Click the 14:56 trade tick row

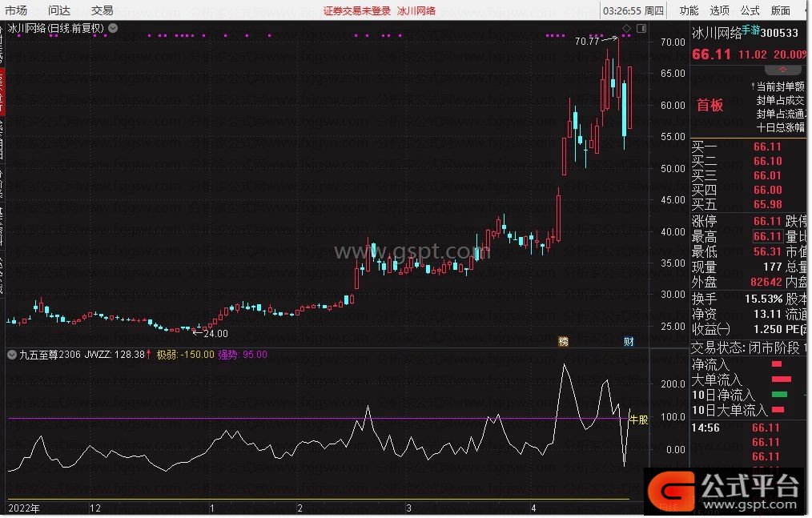coord(749,428)
